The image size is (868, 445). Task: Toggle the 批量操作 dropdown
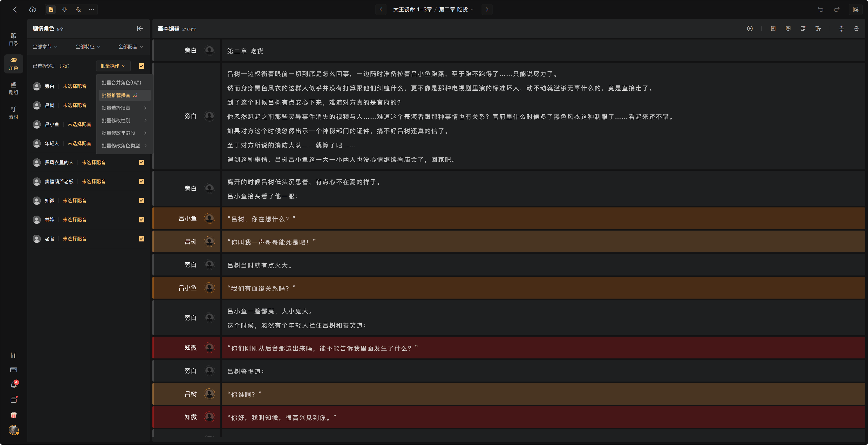pos(113,66)
